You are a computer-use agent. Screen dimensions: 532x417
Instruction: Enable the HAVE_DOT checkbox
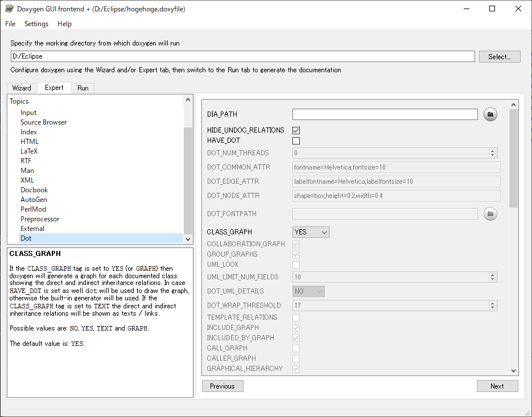coord(296,141)
